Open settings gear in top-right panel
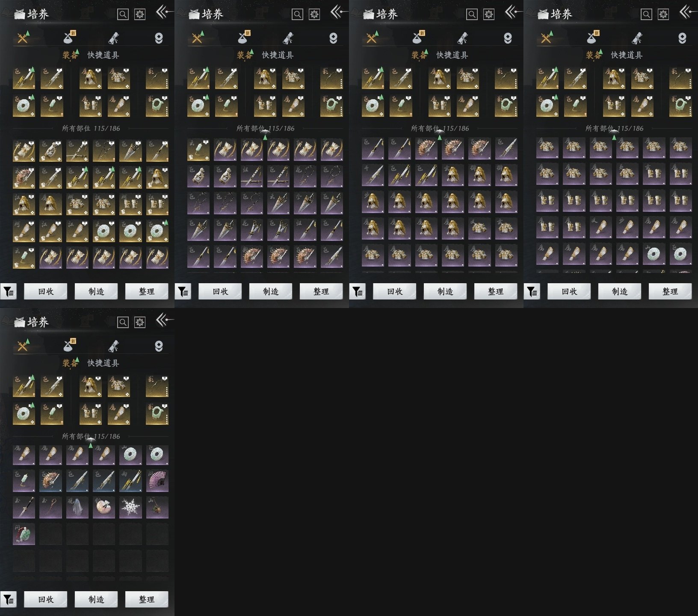Image resolution: width=698 pixels, height=616 pixels. point(663,15)
